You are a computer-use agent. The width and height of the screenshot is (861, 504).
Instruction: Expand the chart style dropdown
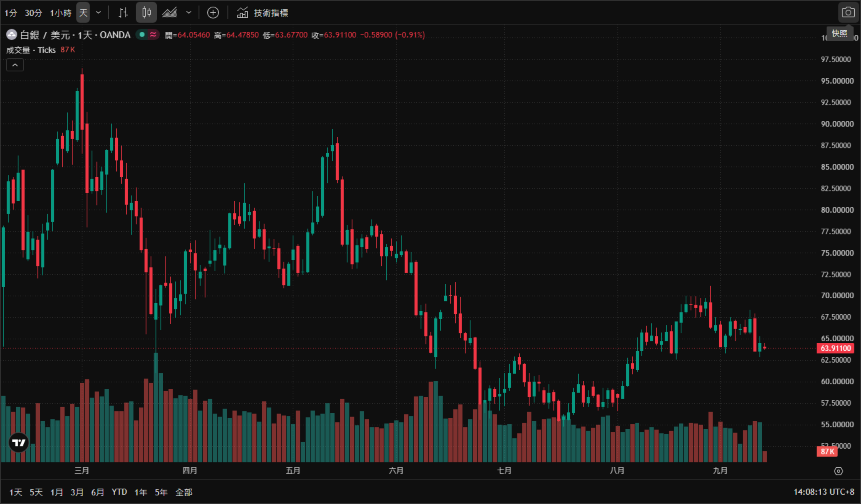[188, 13]
